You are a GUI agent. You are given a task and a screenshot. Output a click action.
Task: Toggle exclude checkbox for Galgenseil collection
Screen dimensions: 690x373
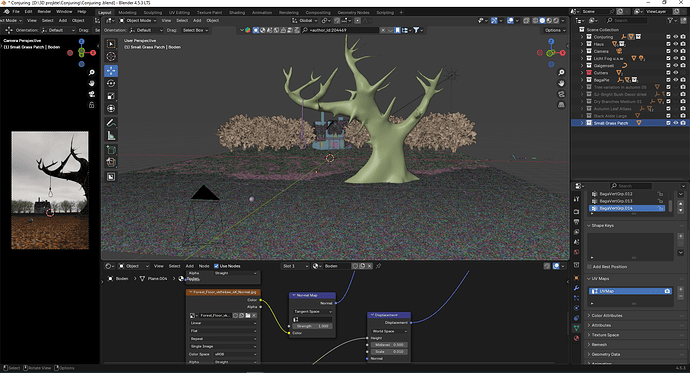tap(668, 66)
